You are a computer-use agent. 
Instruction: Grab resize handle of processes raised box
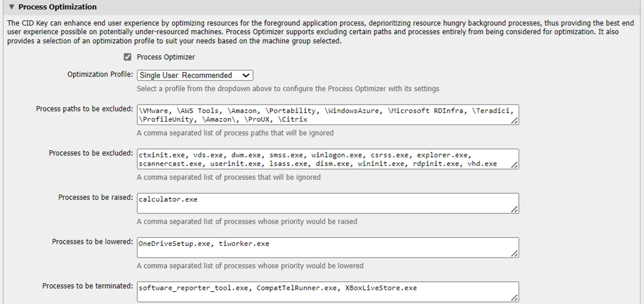point(515,209)
